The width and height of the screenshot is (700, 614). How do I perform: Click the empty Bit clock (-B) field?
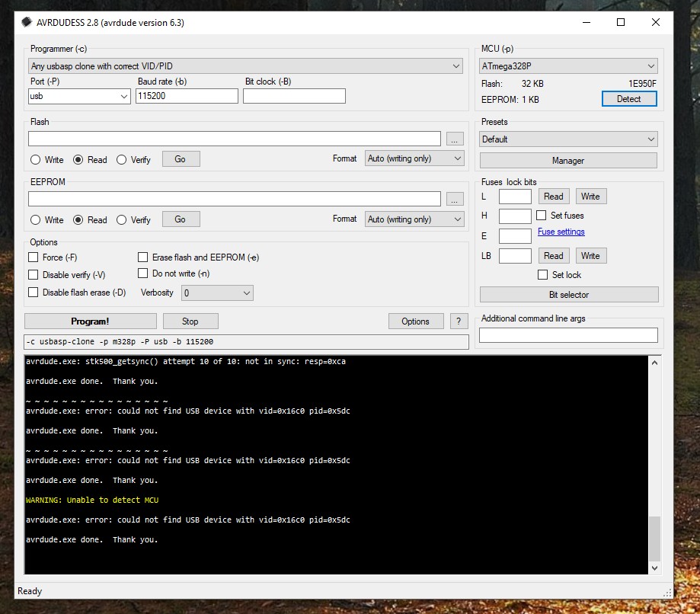point(294,96)
